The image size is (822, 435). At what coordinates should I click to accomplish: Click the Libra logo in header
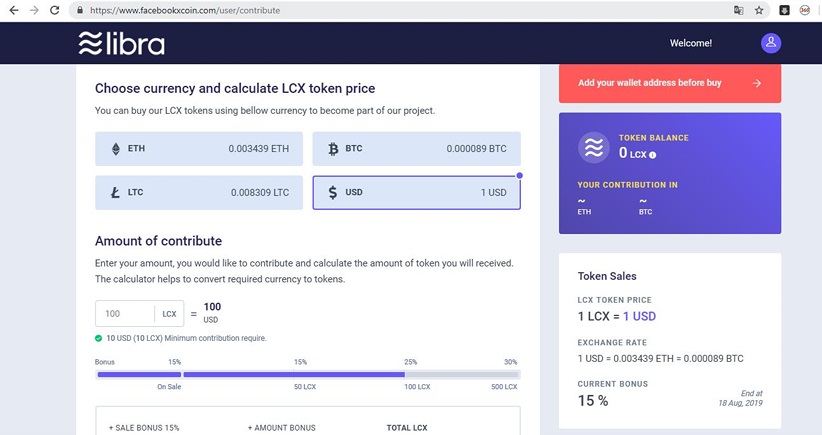pyautogui.click(x=121, y=43)
